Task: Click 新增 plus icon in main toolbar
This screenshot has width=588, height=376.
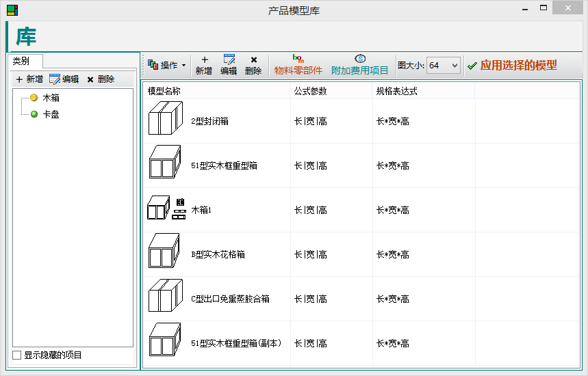Action: [x=204, y=60]
